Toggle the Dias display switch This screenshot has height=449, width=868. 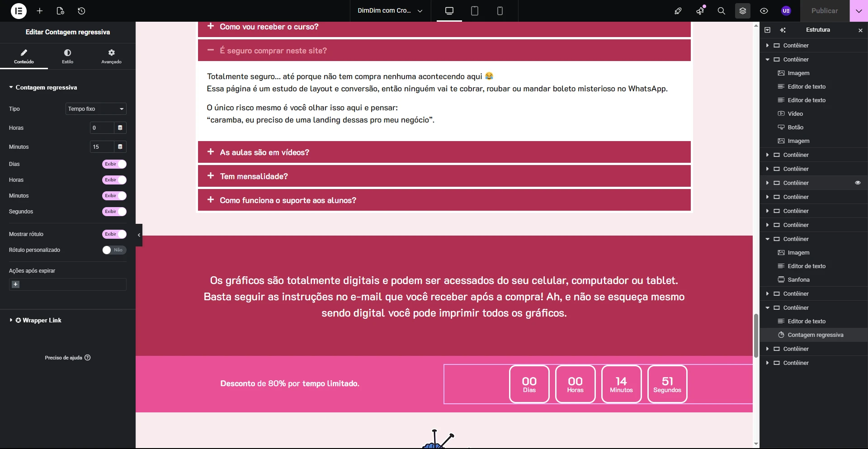tap(114, 164)
